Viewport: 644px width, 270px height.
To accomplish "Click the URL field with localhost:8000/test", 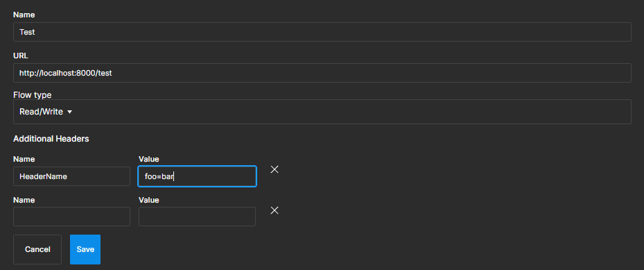I will pos(322,73).
